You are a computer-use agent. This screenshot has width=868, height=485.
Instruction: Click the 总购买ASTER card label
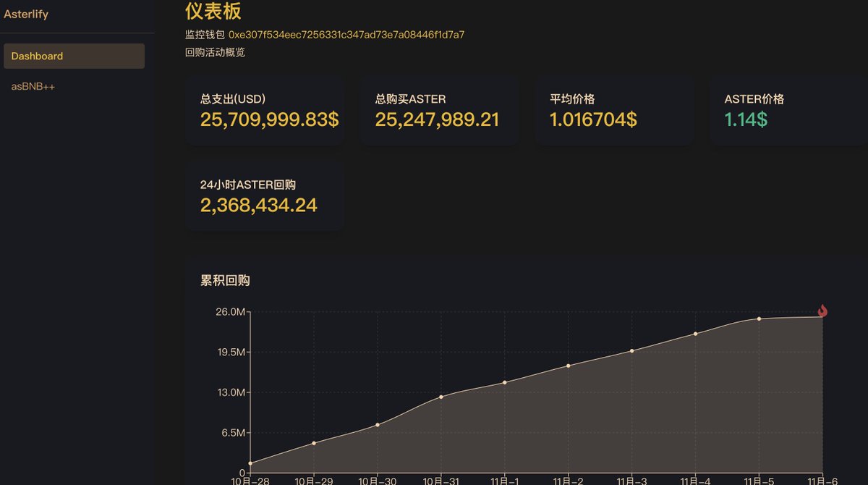tap(410, 99)
